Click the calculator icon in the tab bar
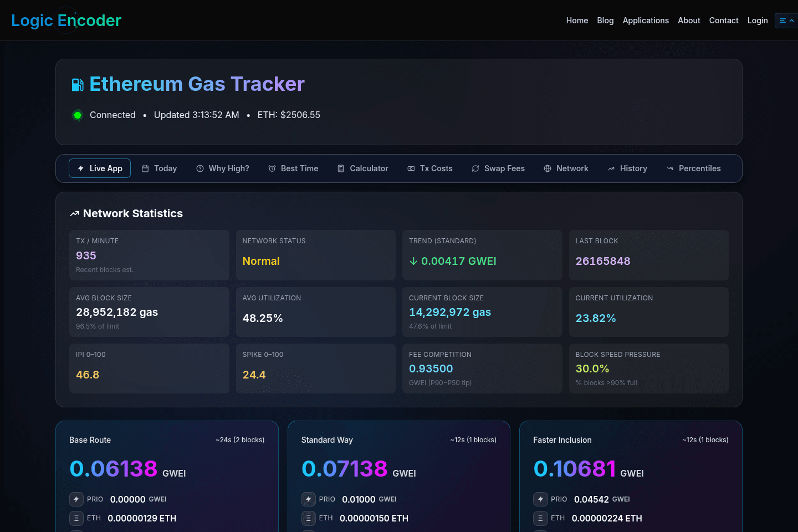 [341, 168]
